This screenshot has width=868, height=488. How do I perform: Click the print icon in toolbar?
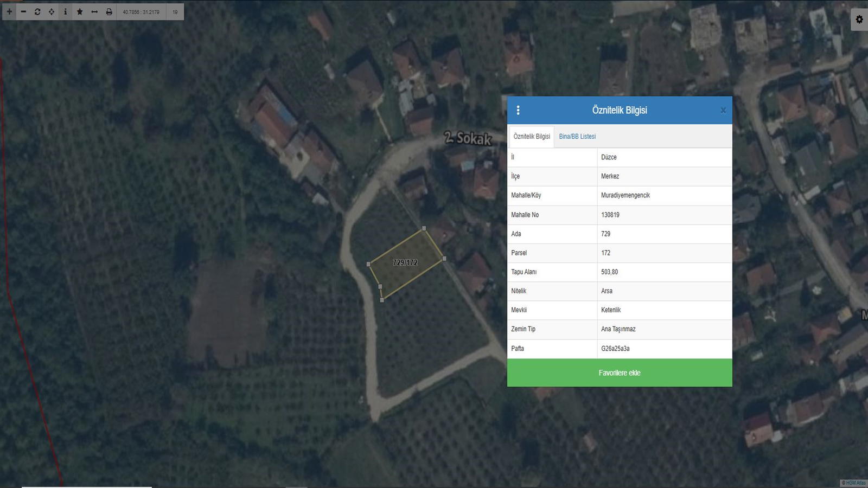click(109, 11)
